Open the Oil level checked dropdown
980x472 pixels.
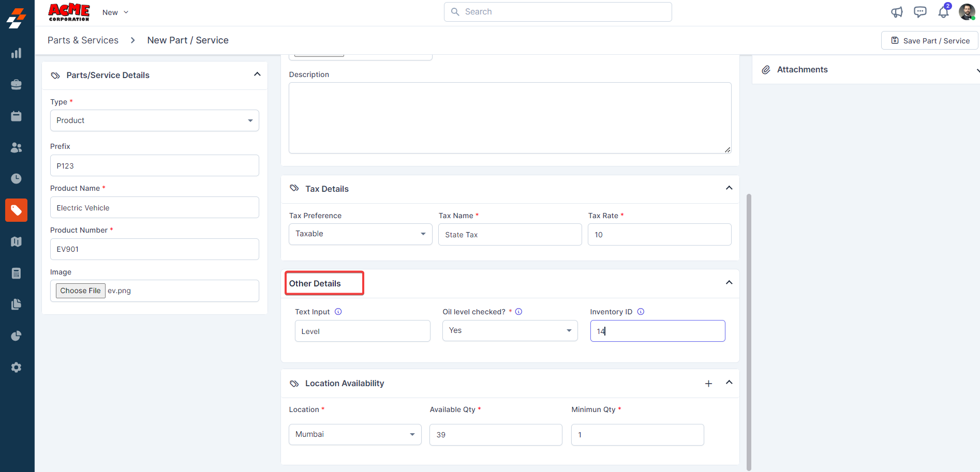click(x=510, y=331)
